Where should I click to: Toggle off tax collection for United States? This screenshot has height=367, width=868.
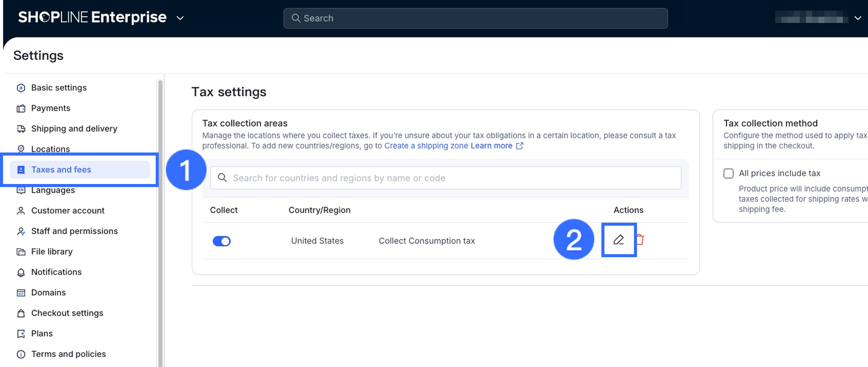(x=222, y=241)
